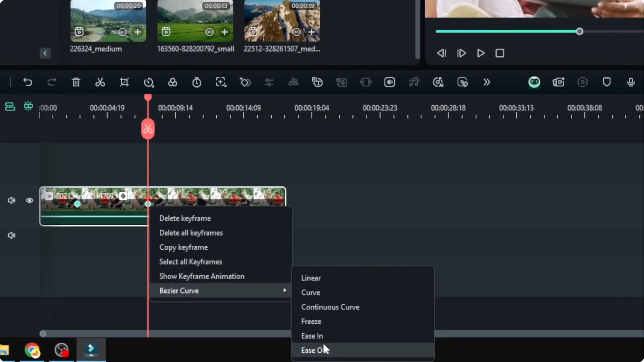Select the Split scissors tool

[x=100, y=82]
